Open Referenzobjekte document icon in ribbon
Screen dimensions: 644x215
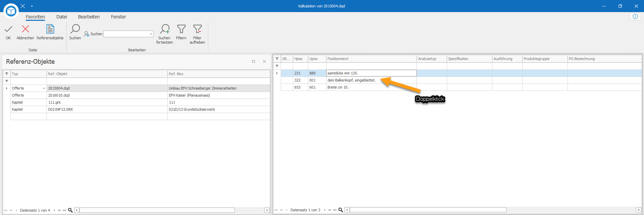click(50, 29)
